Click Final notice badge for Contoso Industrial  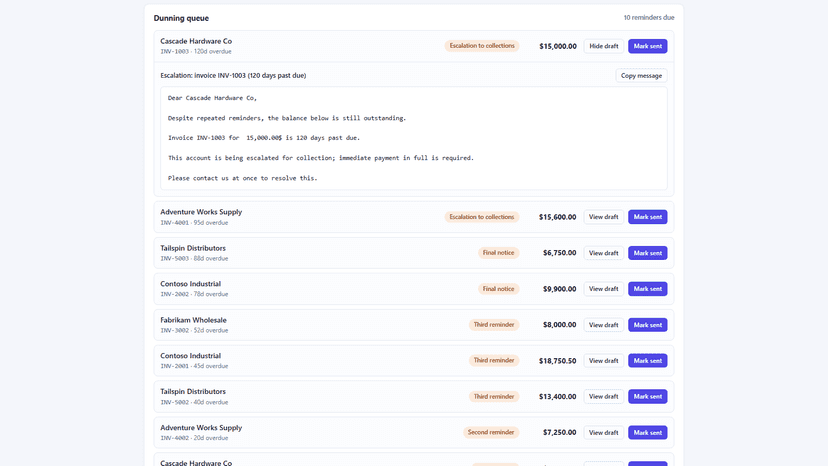[x=498, y=289]
